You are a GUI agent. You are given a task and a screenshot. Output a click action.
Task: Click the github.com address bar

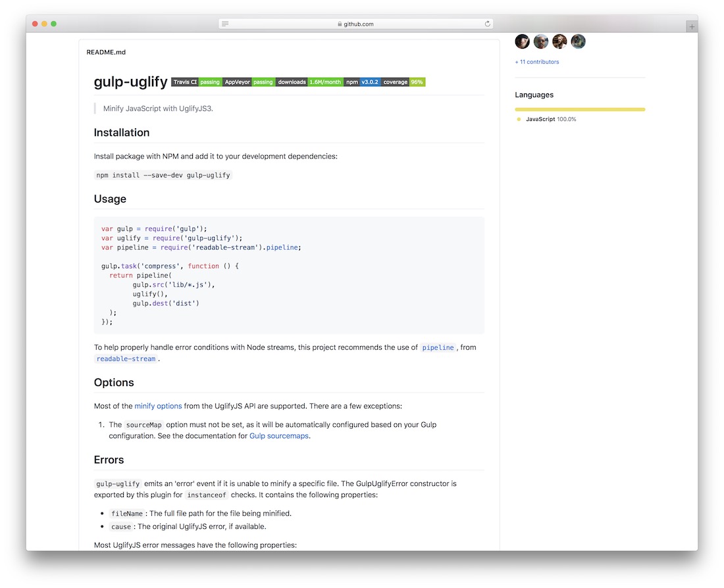(x=355, y=24)
